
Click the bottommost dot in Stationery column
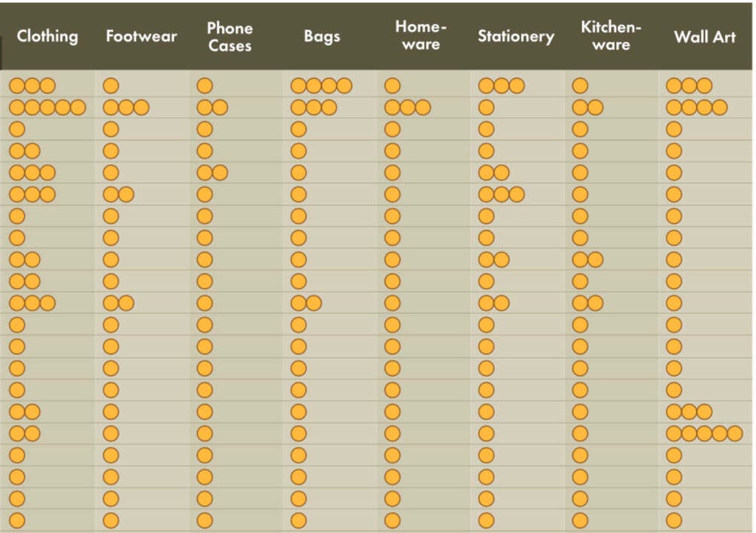486,520
